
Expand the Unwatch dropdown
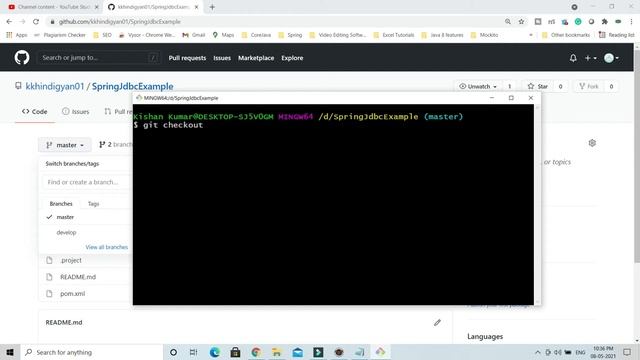478,86
